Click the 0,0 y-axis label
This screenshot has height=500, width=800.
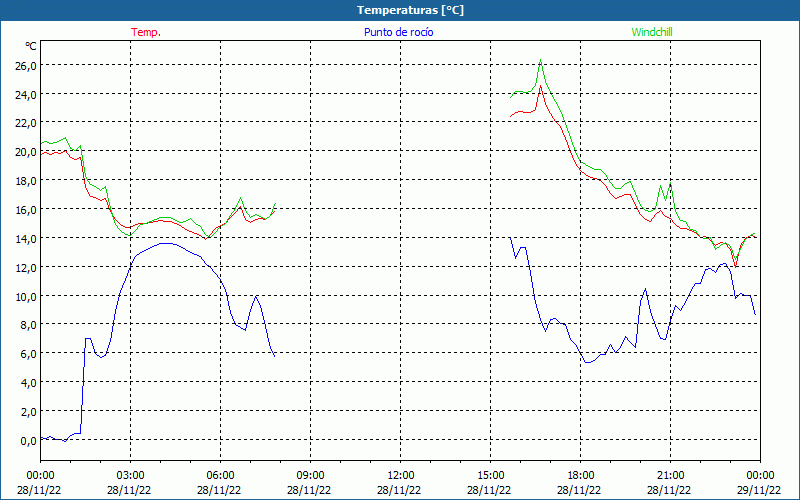click(x=29, y=440)
